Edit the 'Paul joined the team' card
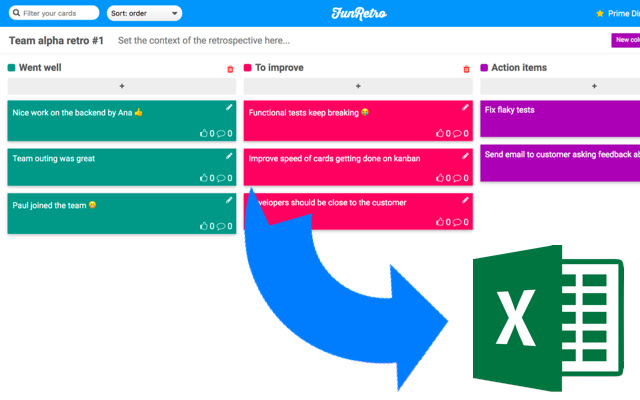The width and height of the screenshot is (640, 400). [229, 200]
